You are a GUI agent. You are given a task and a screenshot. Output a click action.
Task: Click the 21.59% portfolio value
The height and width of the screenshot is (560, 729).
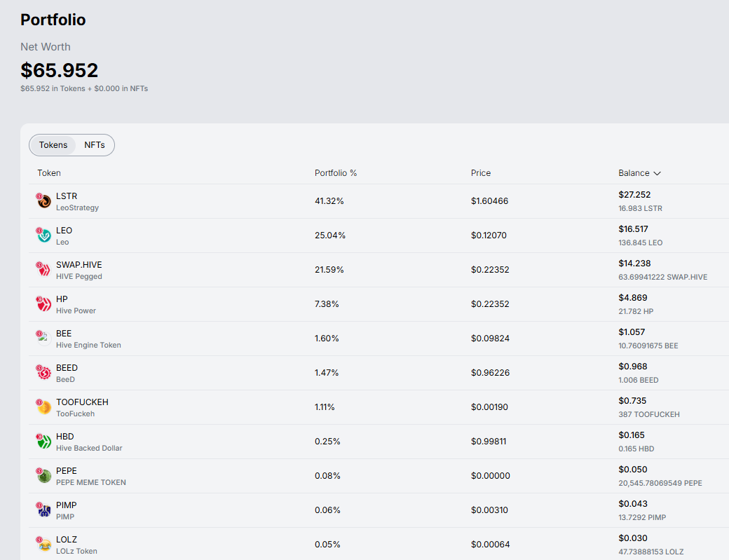(x=329, y=270)
